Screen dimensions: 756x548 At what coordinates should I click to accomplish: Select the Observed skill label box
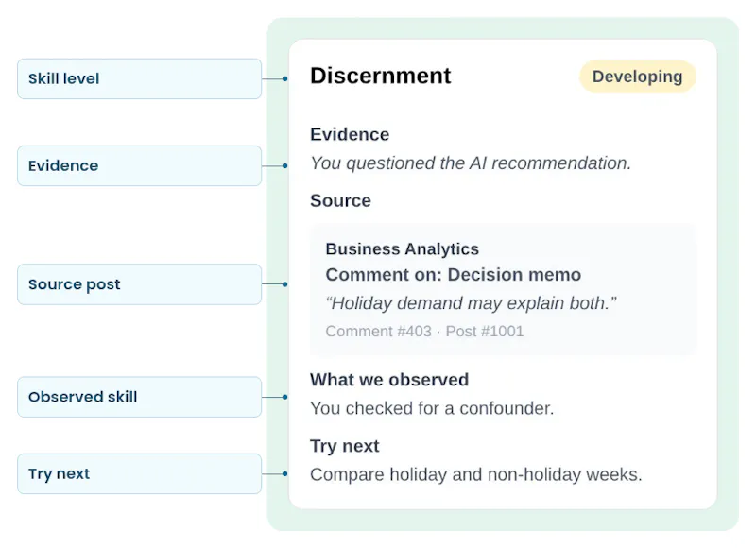pyautogui.click(x=139, y=397)
